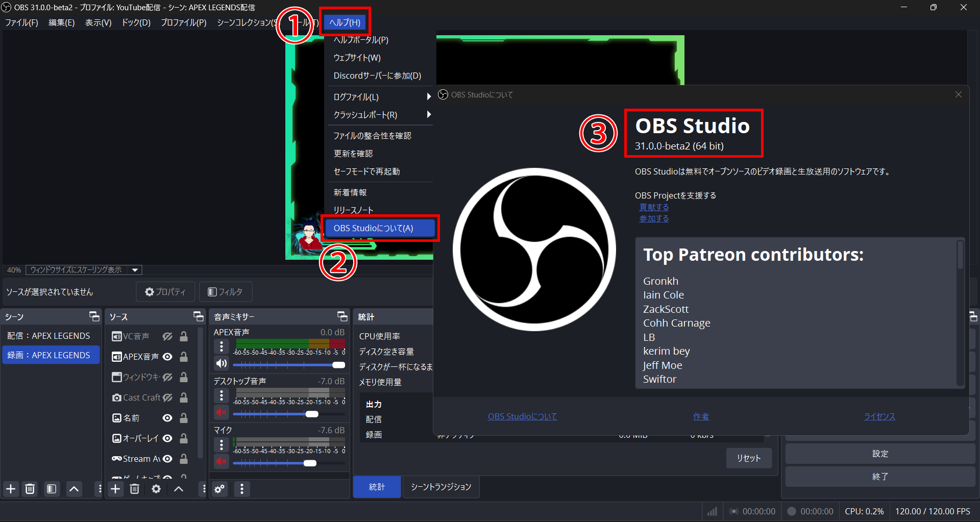The image size is (980, 522).
Task: Open the マイク channel options menu
Action: [x=222, y=444]
